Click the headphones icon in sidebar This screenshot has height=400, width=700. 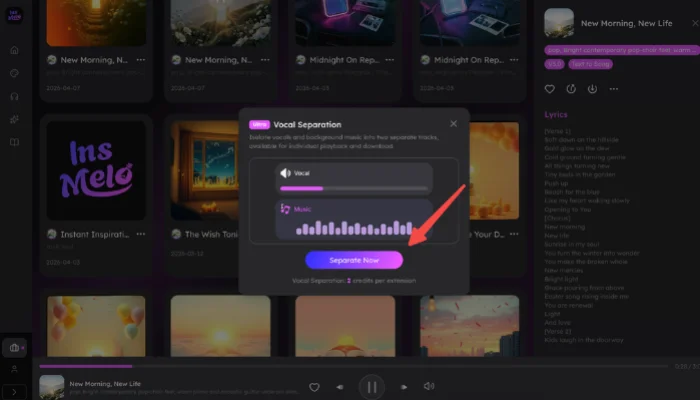point(14,97)
